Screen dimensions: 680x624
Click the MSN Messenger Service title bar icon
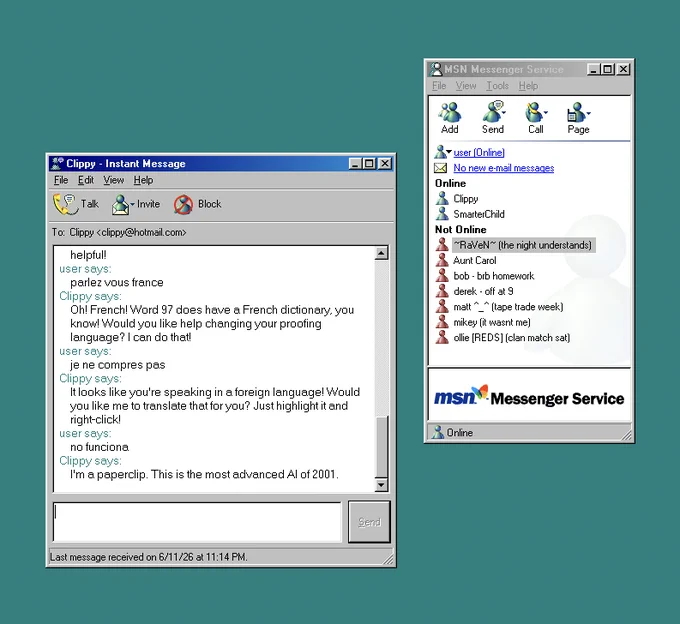pos(436,69)
